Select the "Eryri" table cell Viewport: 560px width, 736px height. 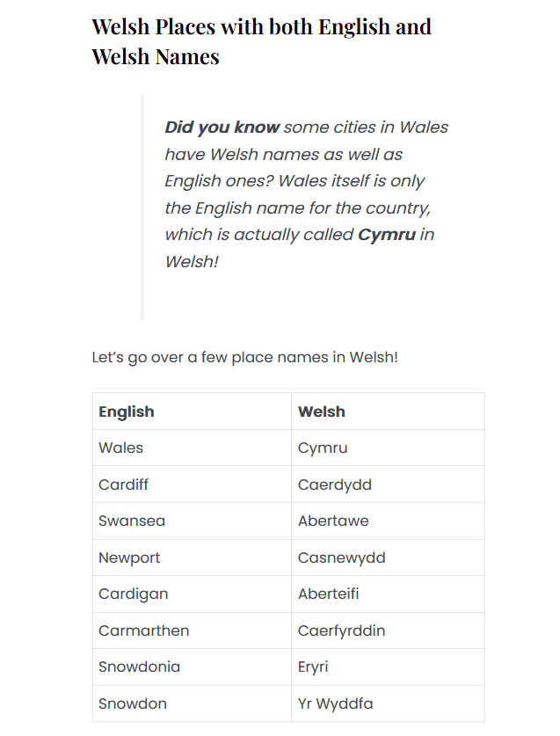pyautogui.click(x=313, y=667)
